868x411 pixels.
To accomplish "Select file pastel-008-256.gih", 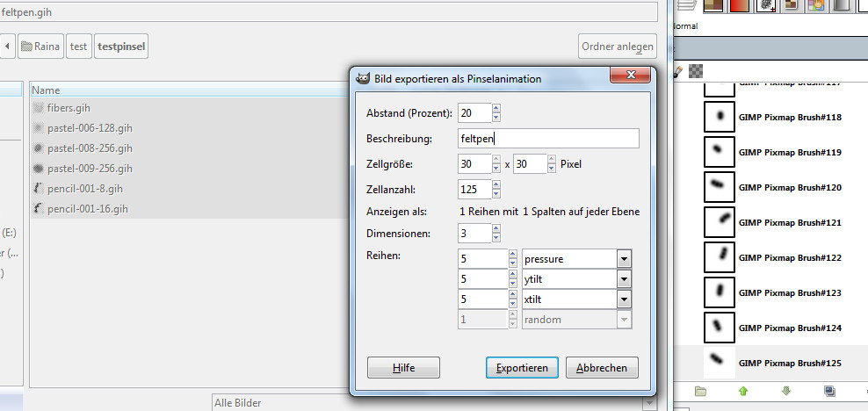I will tap(90, 148).
